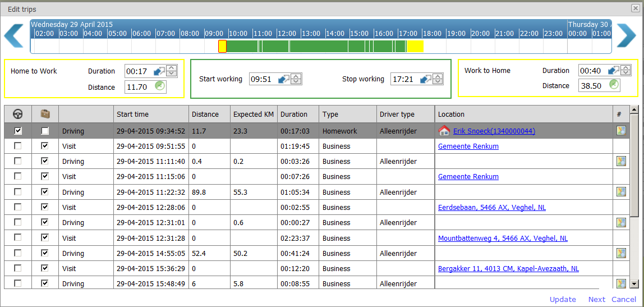The width and height of the screenshot is (644, 307).
Task: Tick briefcase checkbox on 09:34:52 Driving row
Action: (45, 131)
